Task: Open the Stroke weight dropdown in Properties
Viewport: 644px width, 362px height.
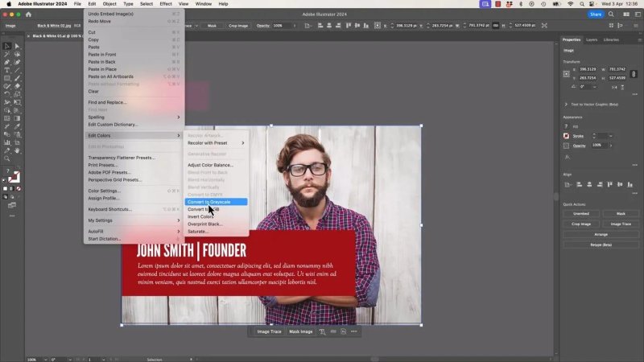Action: tap(611, 136)
